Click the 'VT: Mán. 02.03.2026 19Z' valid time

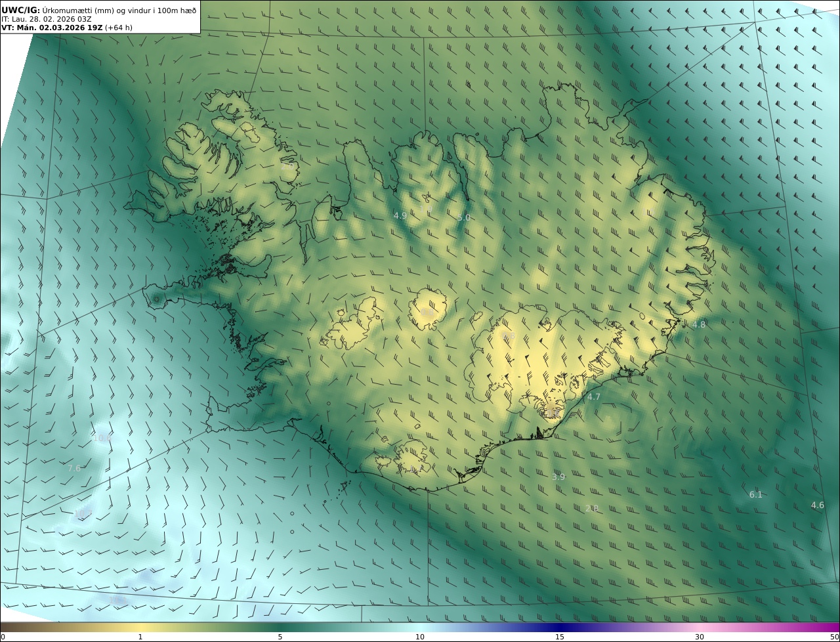[x=52, y=28]
